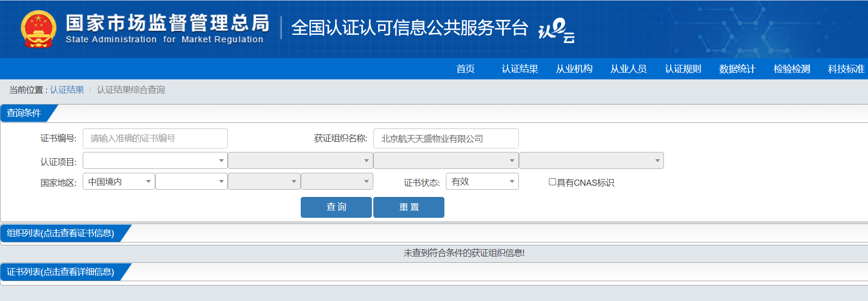Open the 认证结果 navigation menu
The height and width of the screenshot is (301, 868).
pos(520,69)
